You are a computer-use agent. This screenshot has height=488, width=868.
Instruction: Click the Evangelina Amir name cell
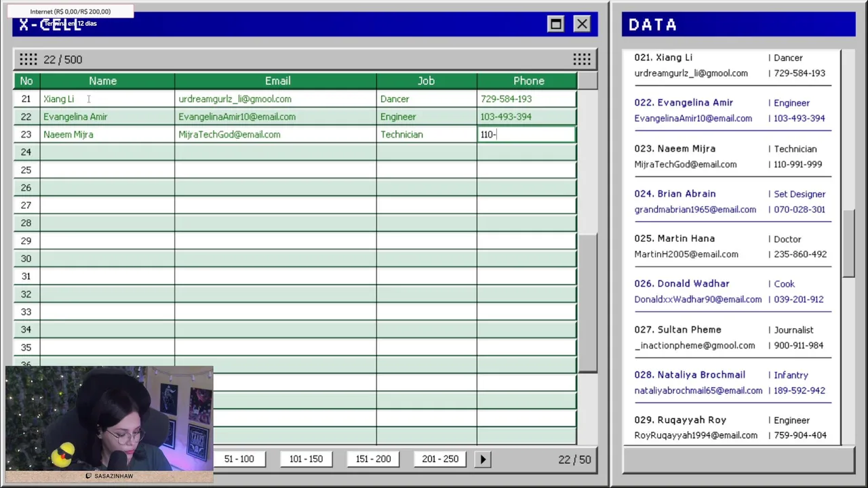coord(107,117)
